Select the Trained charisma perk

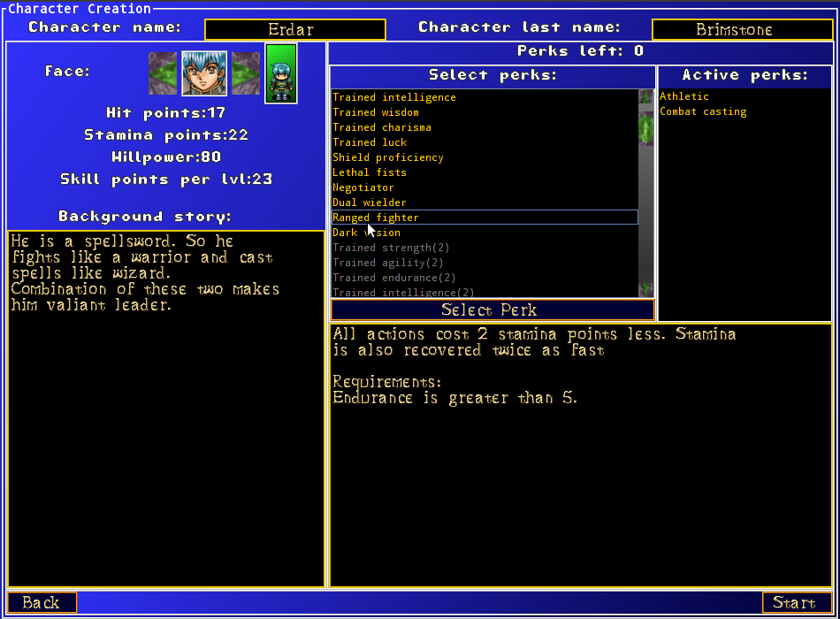[485, 127]
